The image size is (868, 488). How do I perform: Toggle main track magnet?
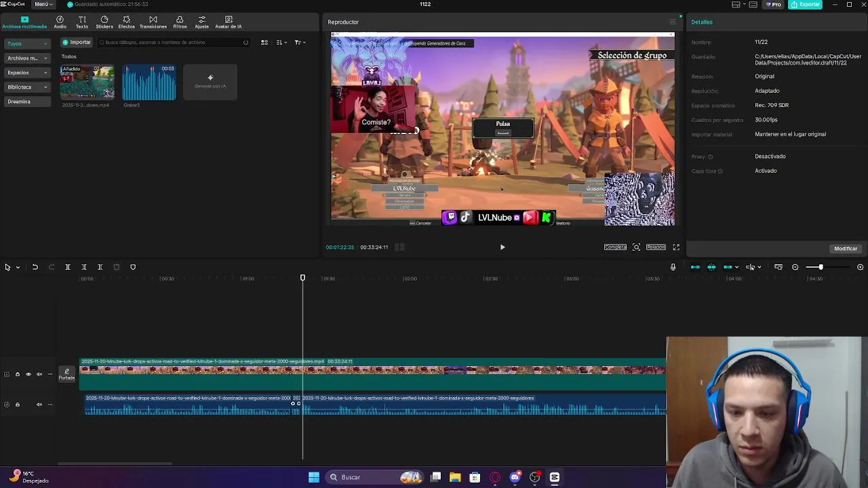(695, 267)
